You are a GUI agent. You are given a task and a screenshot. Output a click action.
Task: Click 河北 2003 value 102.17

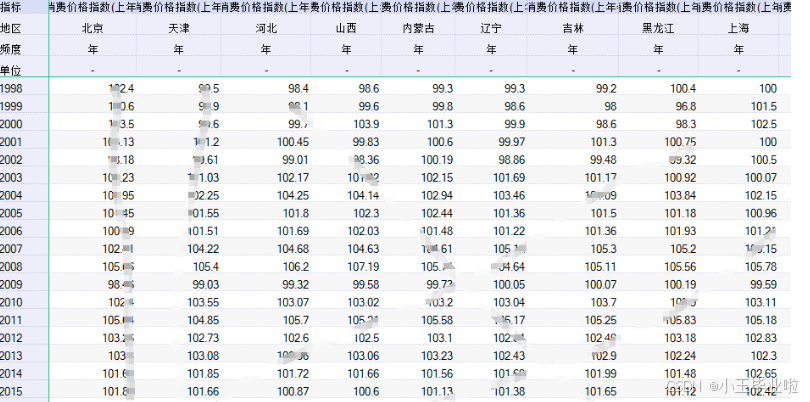tap(293, 178)
